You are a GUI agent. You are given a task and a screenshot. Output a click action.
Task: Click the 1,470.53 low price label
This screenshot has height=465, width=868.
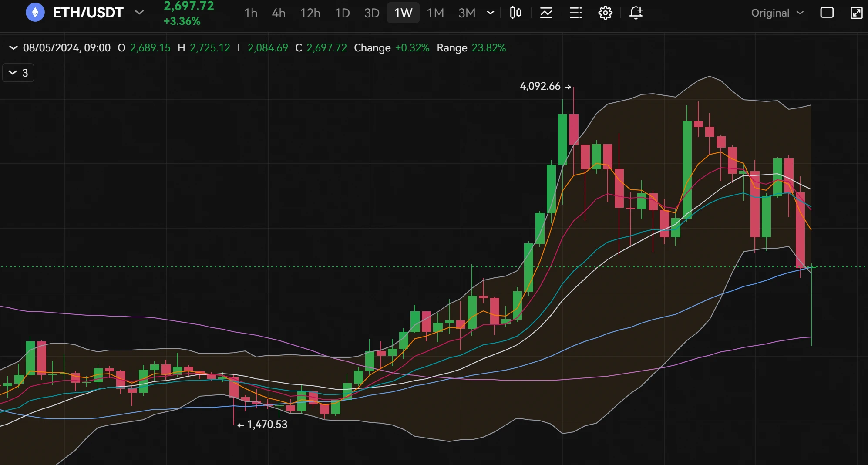[x=267, y=425]
